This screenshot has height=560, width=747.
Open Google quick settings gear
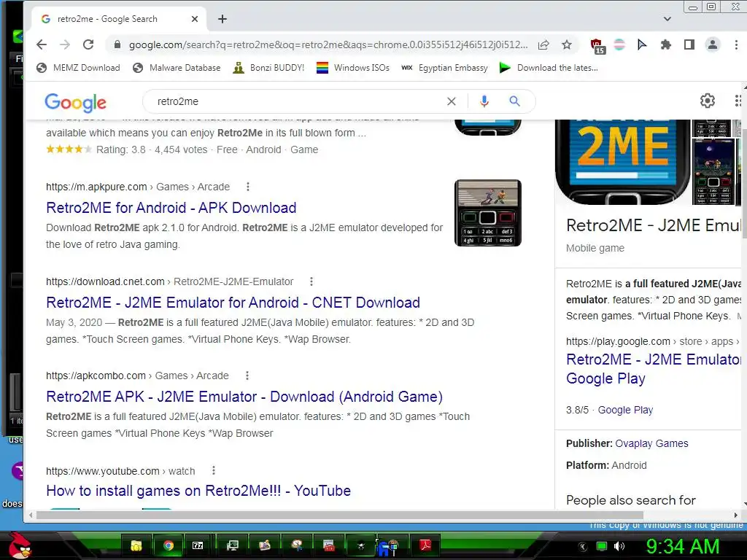click(x=708, y=101)
